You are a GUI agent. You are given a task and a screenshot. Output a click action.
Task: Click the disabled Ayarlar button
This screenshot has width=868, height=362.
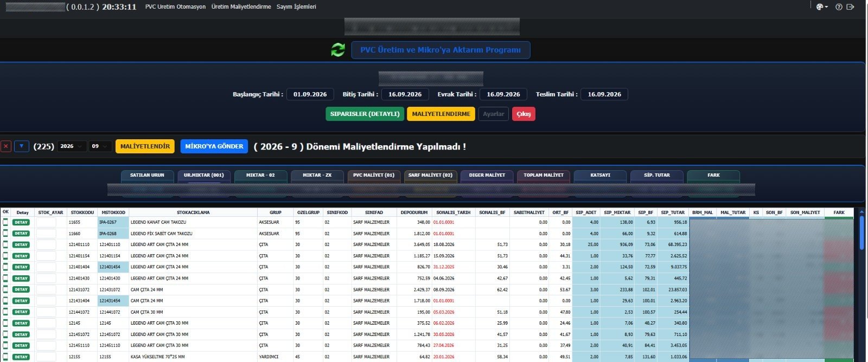(x=494, y=114)
